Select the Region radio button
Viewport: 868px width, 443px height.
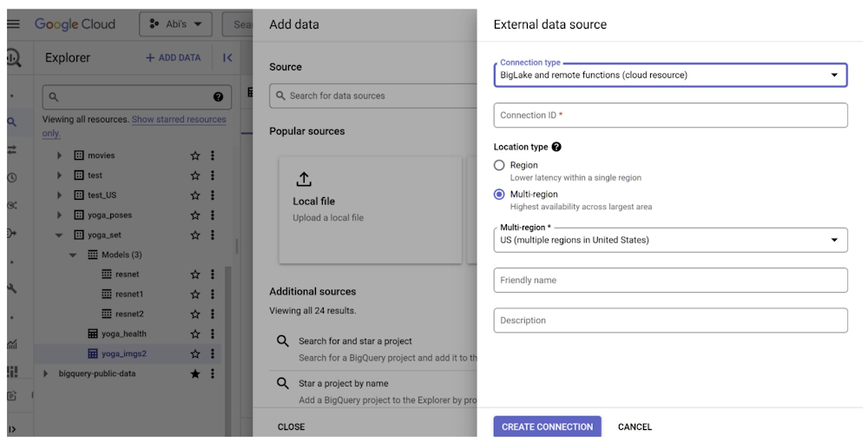(x=499, y=165)
